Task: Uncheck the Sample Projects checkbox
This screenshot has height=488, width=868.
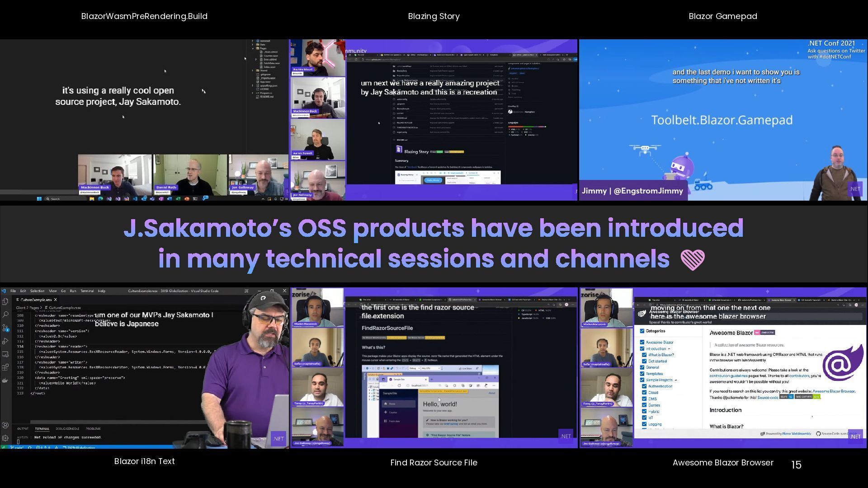Action: coord(642,380)
